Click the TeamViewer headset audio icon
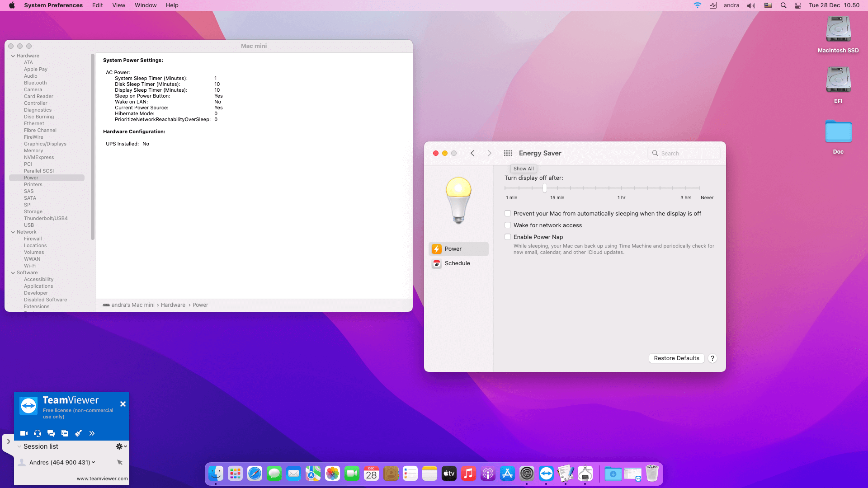 [38, 433]
